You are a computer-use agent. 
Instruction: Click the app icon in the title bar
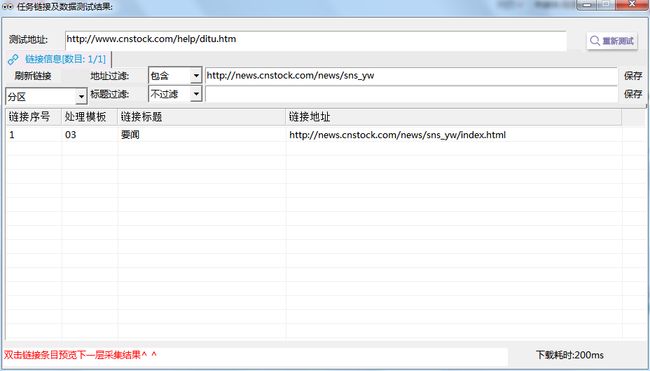(7, 7)
